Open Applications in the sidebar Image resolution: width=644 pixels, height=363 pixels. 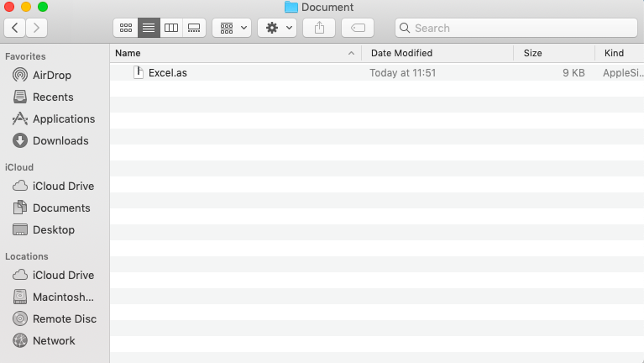coord(64,118)
